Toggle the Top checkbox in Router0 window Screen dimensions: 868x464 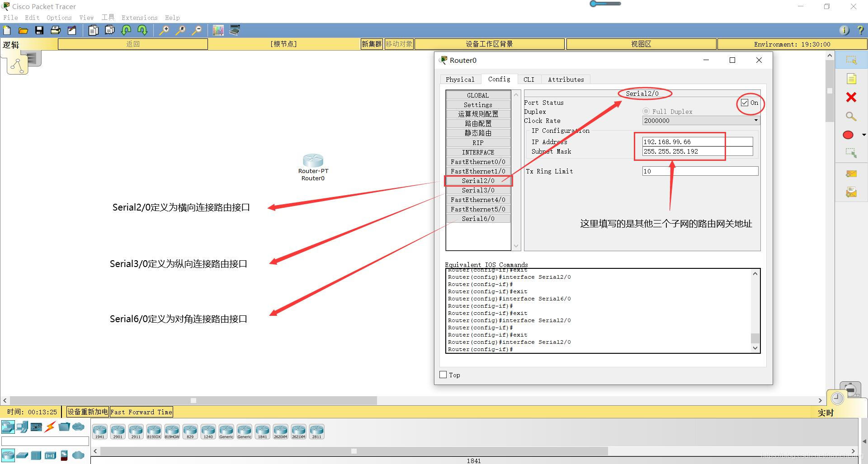click(443, 375)
